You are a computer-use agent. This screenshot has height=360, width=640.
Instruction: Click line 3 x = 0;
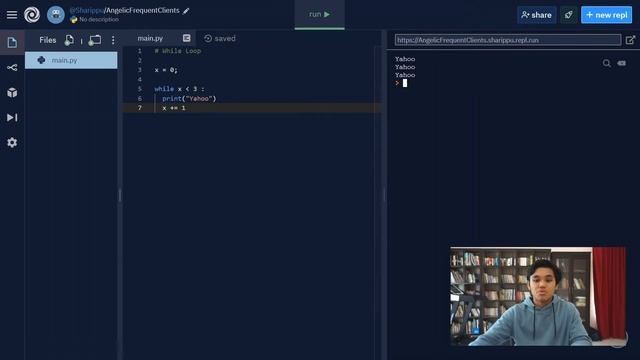(x=166, y=70)
